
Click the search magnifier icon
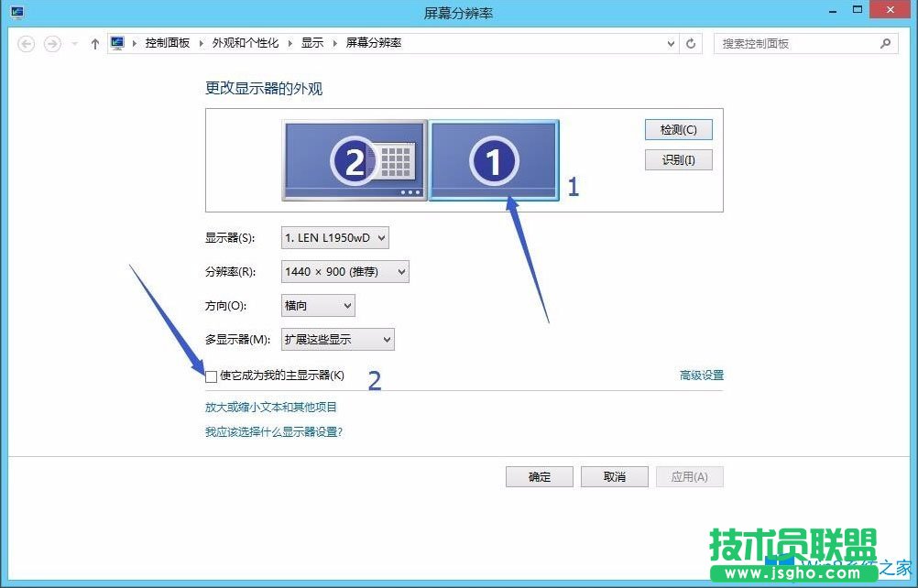884,42
